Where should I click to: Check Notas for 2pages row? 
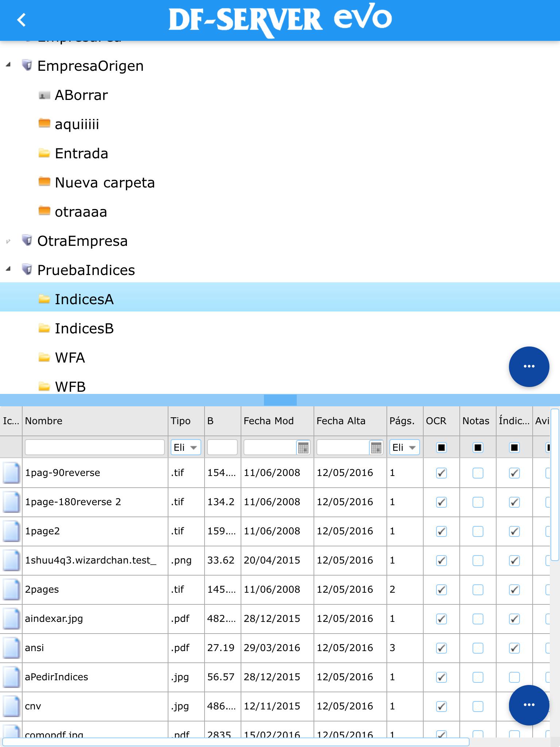[478, 590]
